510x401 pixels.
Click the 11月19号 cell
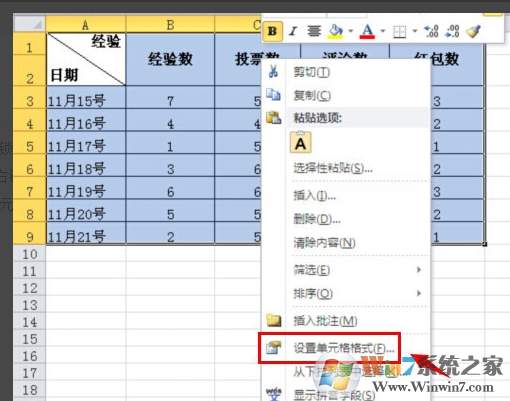click(86, 188)
